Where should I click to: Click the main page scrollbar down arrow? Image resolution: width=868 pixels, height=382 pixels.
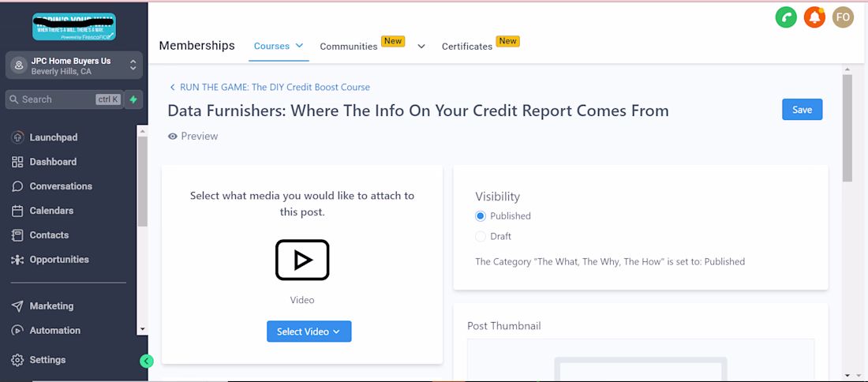(x=847, y=376)
